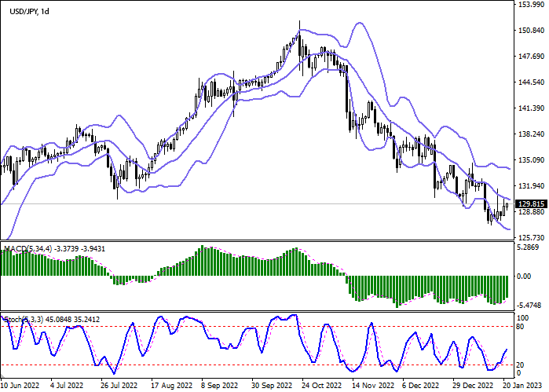Click the 144.540 price axis label

pyautogui.click(x=532, y=82)
